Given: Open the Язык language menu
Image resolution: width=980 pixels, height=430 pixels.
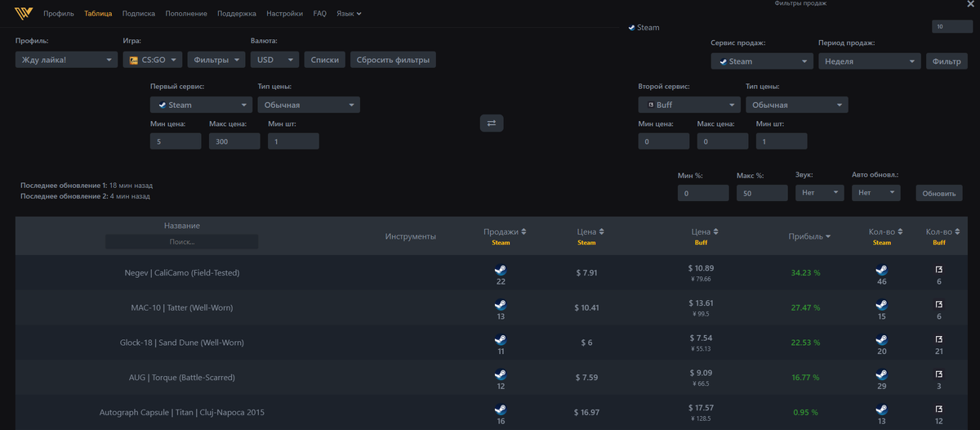Looking at the screenshot, I should click(349, 14).
